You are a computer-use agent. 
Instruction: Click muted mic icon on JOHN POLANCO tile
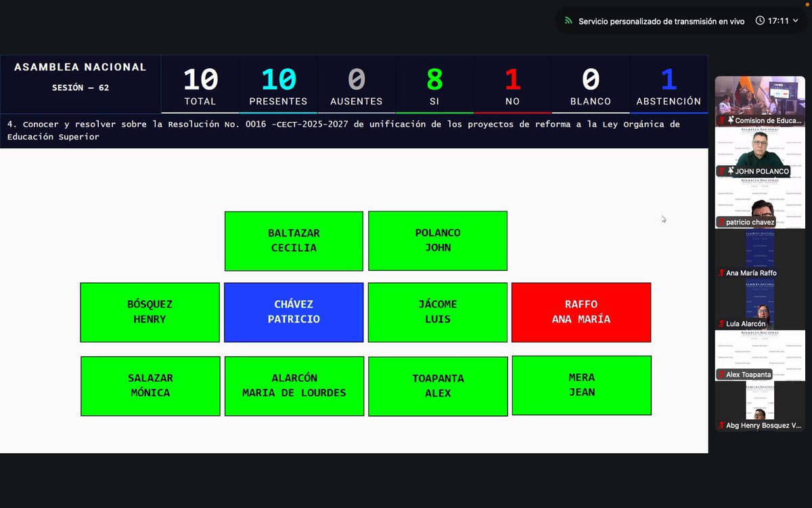[x=722, y=171]
